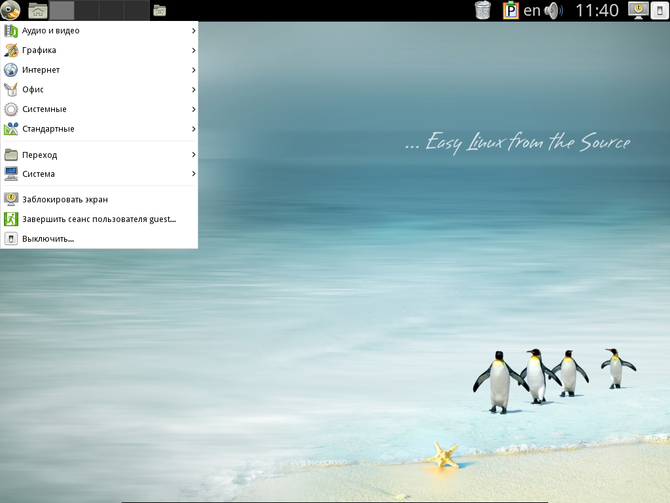Expand the 'Офис' submenu chevron
This screenshot has width=670, height=503.
click(194, 90)
